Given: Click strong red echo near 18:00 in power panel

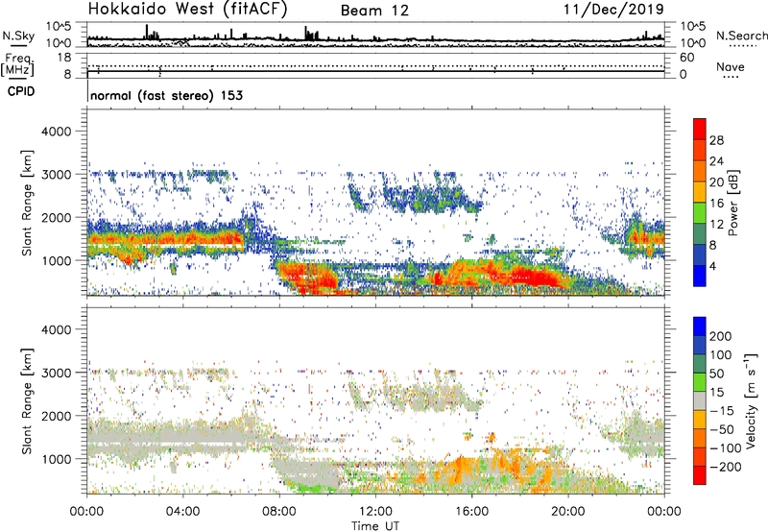Looking at the screenshot, I should tap(534, 278).
